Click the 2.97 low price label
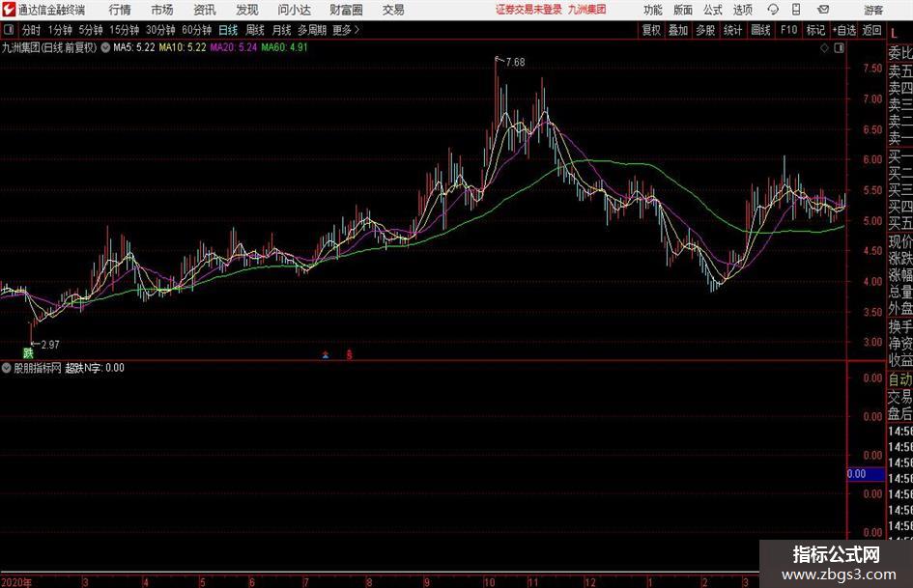Viewport: 913px width, 588px height. 50,345
